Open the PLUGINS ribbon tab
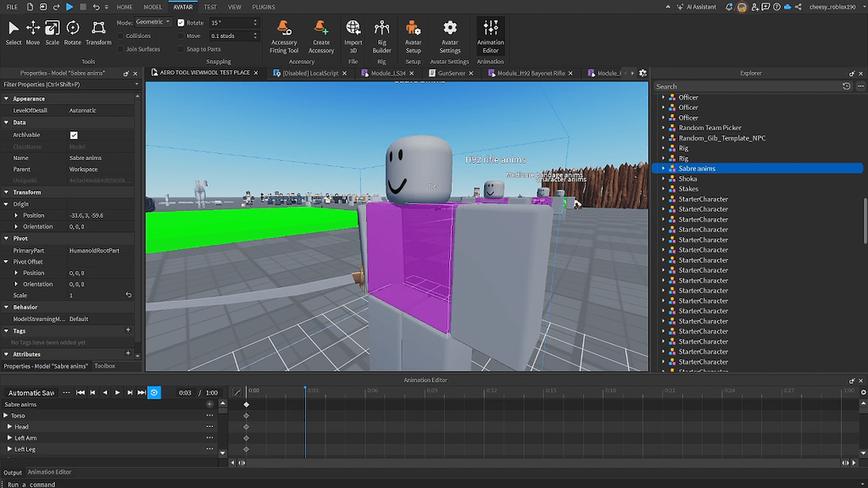The image size is (868, 488). point(264,7)
